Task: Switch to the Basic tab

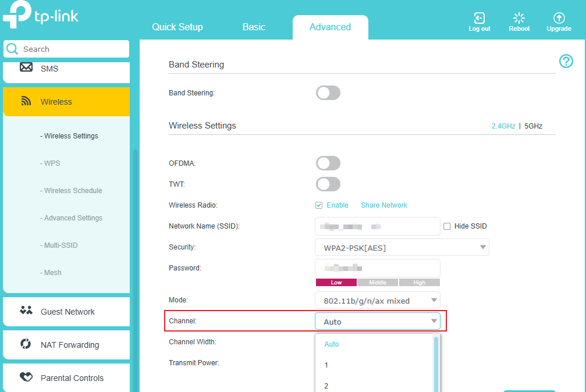Action: (254, 27)
